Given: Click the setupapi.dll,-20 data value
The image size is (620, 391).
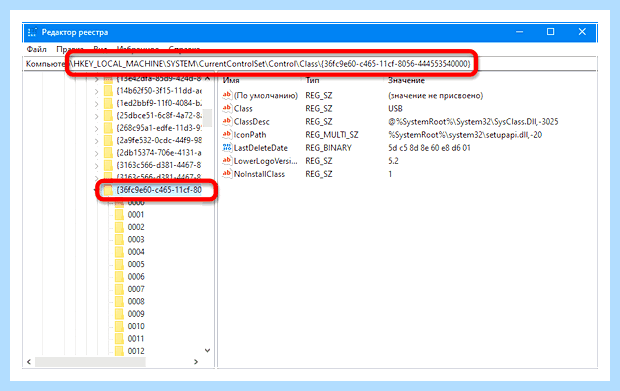Looking at the screenshot, I should 465,135.
